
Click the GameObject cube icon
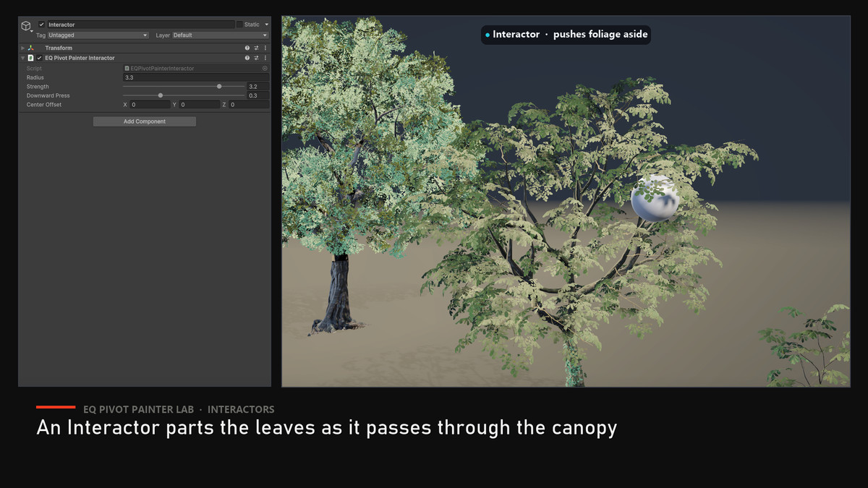26,26
